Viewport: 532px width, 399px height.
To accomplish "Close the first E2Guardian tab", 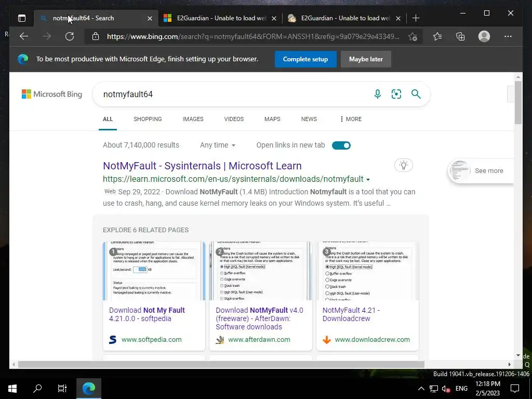I will 274,18.
